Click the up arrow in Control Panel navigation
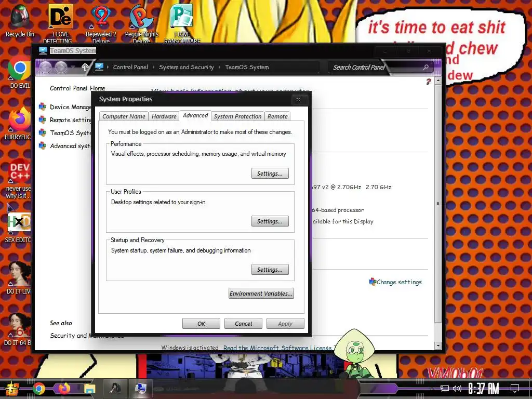 [85, 67]
